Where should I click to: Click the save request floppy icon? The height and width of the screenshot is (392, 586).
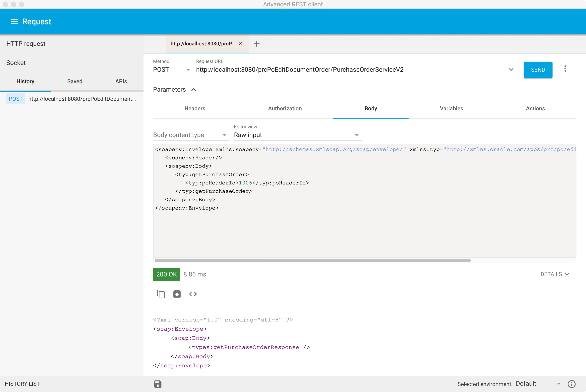tap(158, 384)
